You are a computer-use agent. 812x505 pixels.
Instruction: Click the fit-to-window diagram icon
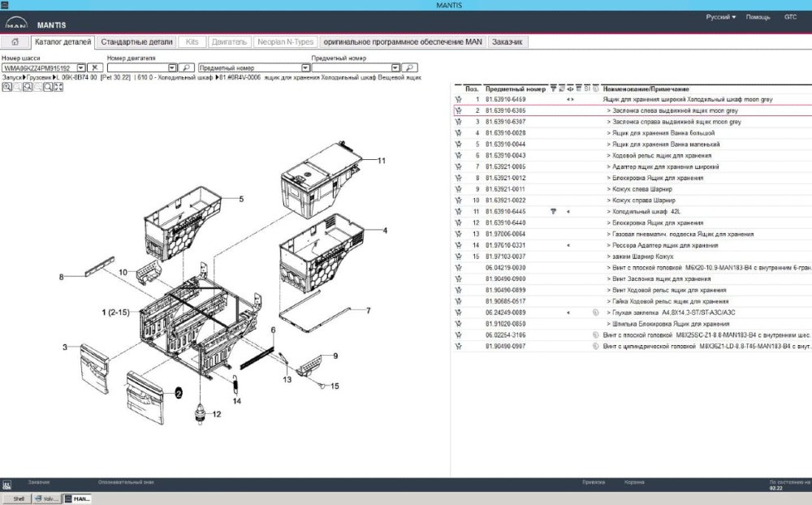click(58, 87)
